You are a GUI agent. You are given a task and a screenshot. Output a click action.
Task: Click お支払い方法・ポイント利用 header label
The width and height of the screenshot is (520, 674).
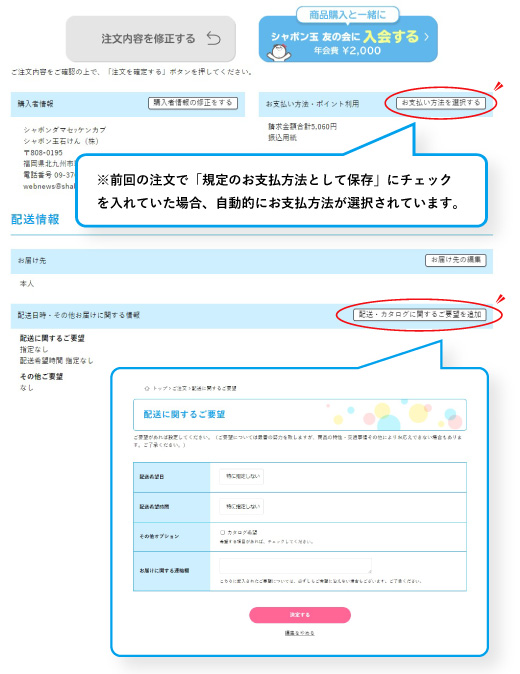[x=312, y=104]
